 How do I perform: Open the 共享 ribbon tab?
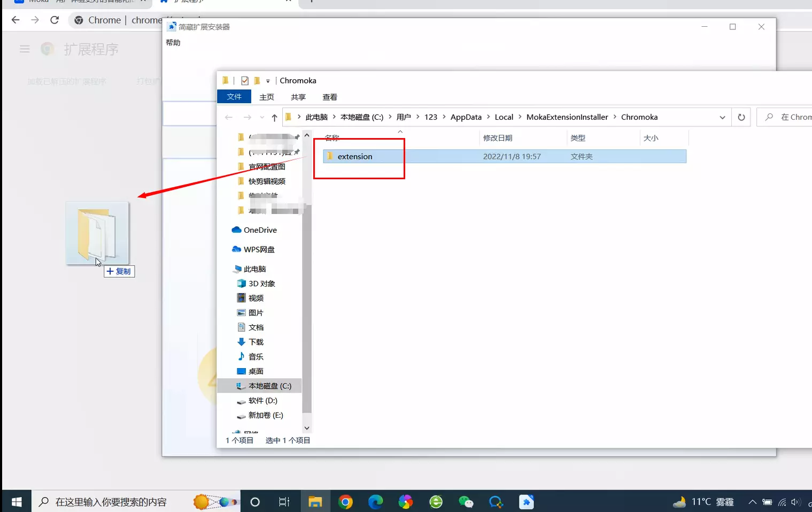point(298,97)
